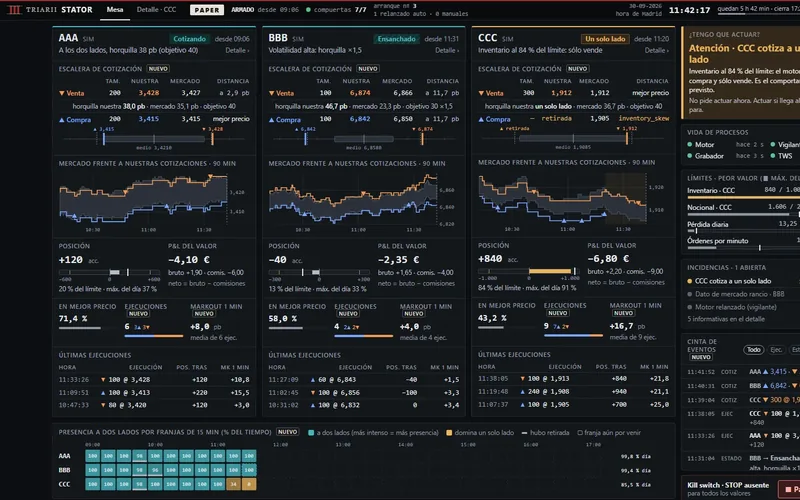Click the buy arrow in CCC 11:19:48 execution
Viewport: 800px width, 500px height.
coord(522,392)
